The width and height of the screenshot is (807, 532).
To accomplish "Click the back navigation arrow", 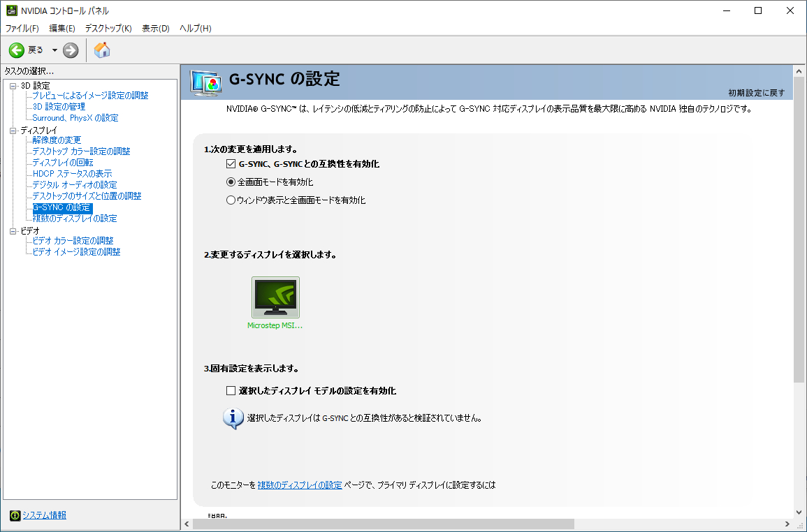I will point(15,50).
